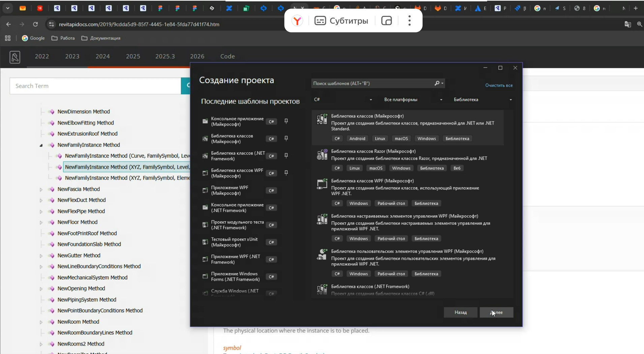The width and height of the screenshot is (644, 354).
Task: Go forward in the browser
Action: pos(22,24)
